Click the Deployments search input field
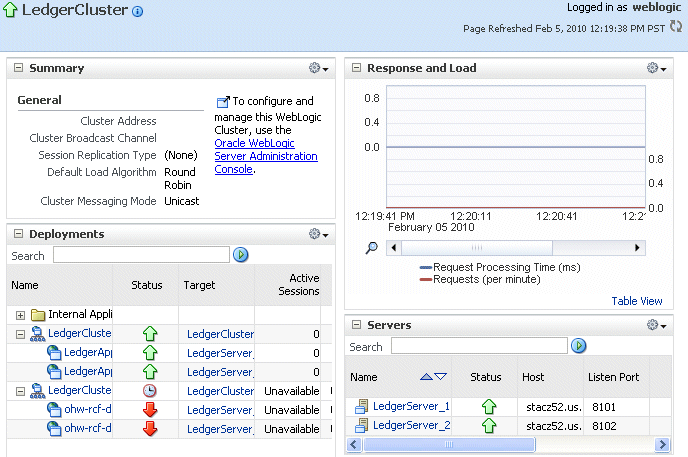 (x=141, y=254)
